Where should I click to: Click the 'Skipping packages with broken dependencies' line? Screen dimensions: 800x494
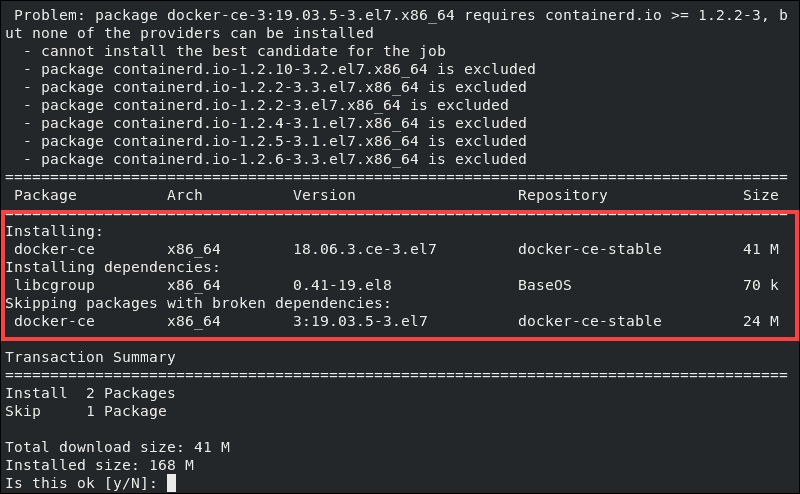[198, 303]
